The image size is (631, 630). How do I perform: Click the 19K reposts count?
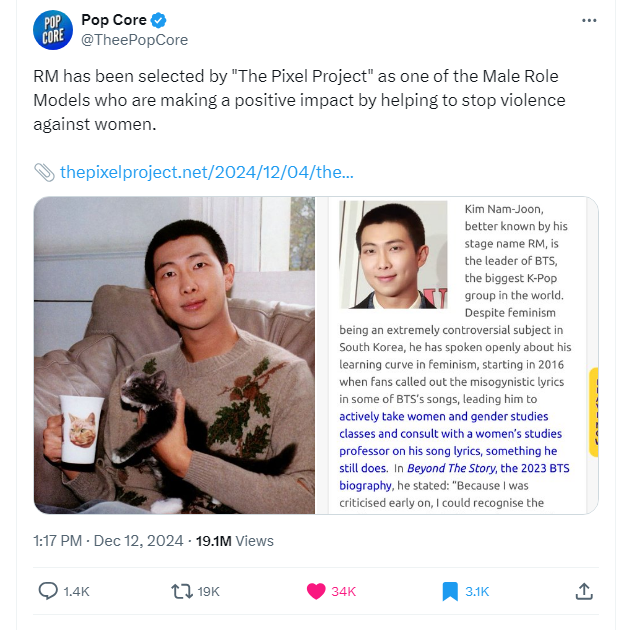[x=208, y=591]
